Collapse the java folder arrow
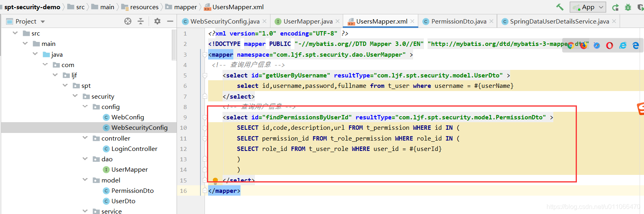This screenshot has height=214, width=644. point(35,54)
